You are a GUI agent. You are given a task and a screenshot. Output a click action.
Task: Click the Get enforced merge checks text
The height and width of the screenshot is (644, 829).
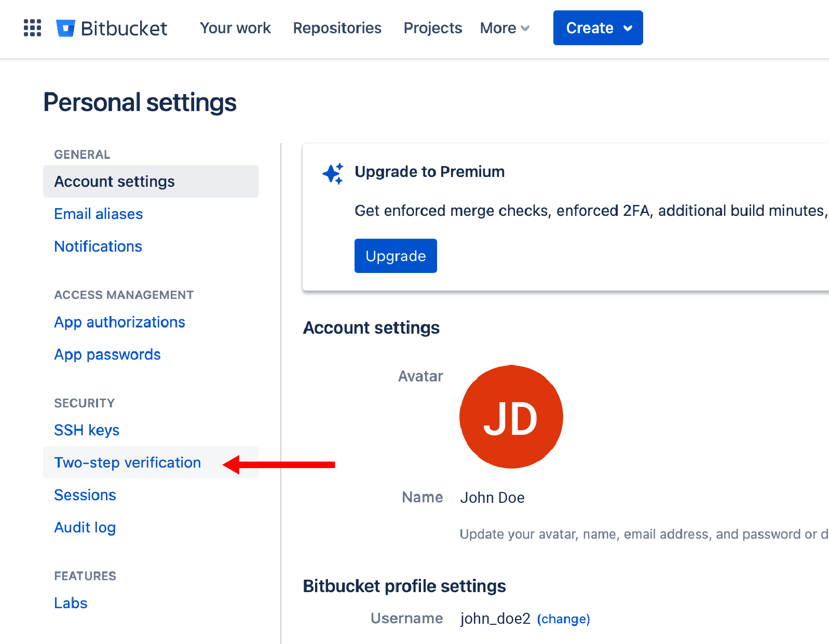tap(591, 211)
